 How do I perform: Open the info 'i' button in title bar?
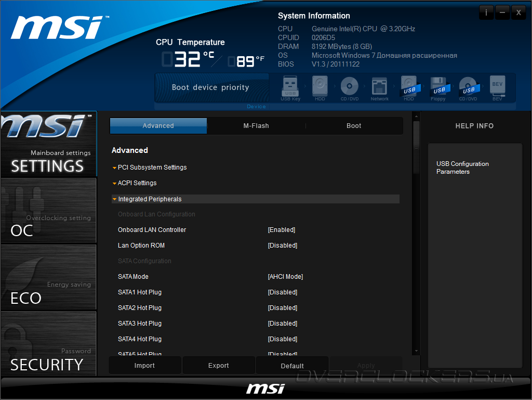486,13
